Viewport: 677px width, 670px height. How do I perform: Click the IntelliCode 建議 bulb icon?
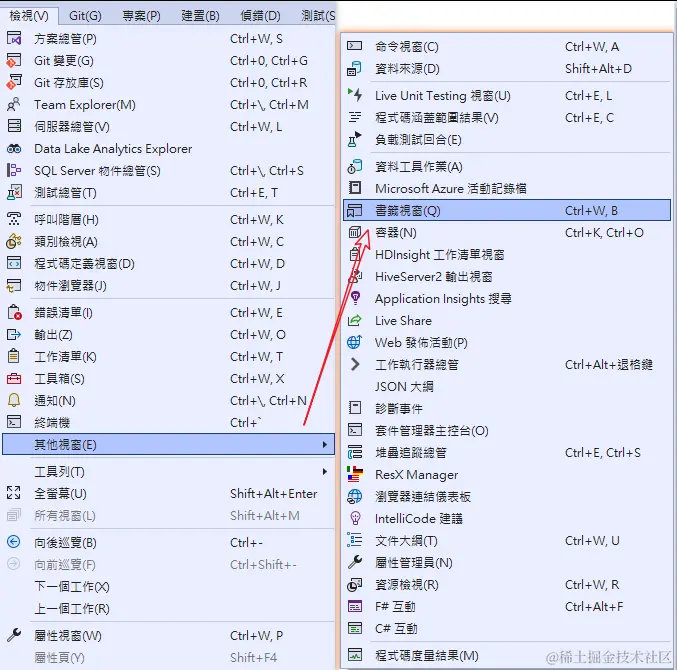(x=354, y=518)
